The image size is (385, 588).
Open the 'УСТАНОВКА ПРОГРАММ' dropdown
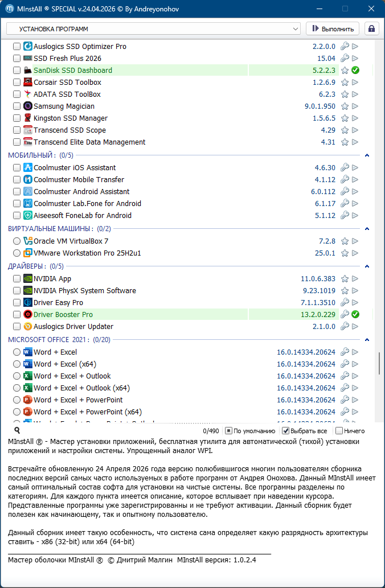(153, 28)
